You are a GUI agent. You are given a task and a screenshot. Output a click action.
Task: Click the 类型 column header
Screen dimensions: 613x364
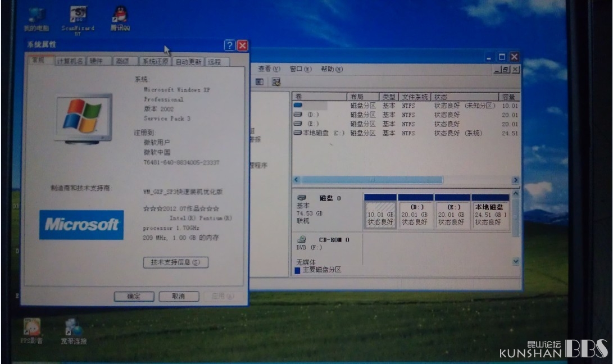tap(389, 97)
